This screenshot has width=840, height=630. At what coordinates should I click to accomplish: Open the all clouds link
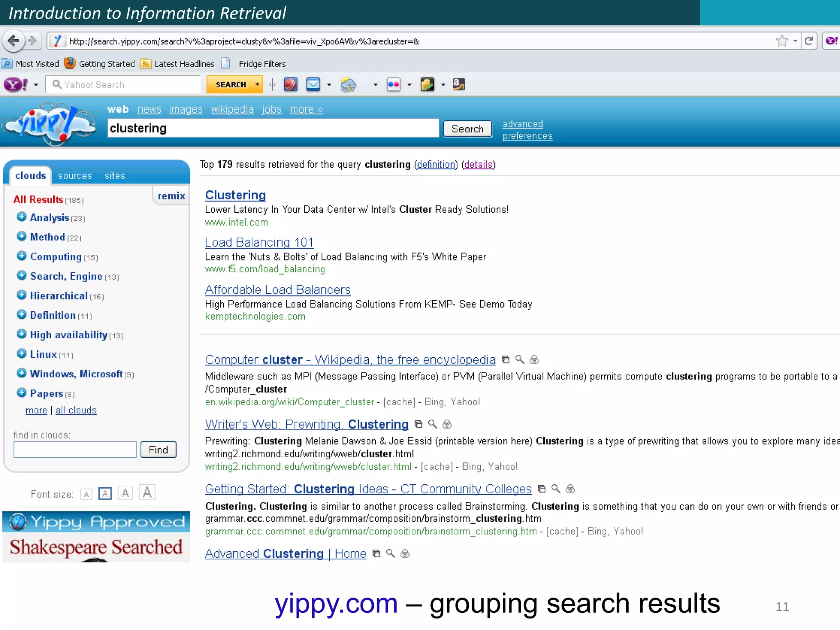click(76, 410)
